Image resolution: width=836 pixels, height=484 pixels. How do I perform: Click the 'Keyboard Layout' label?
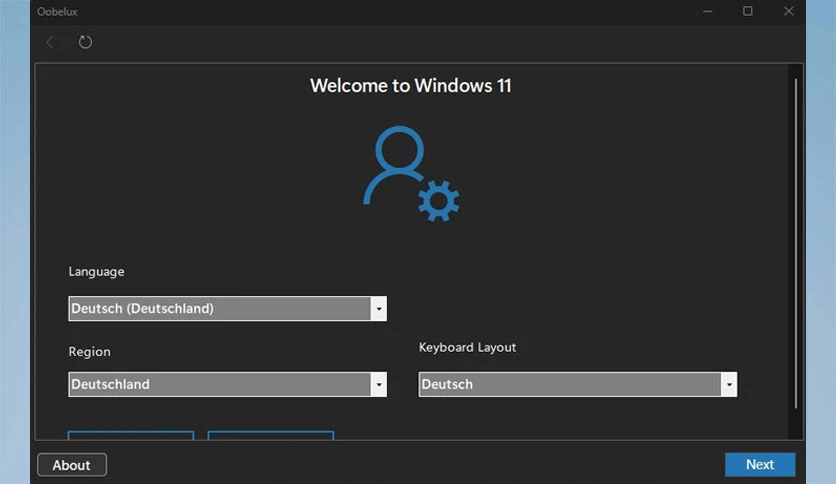click(x=468, y=348)
